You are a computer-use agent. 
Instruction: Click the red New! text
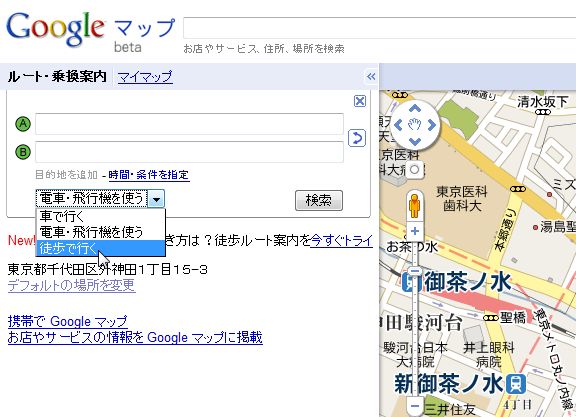(x=21, y=241)
